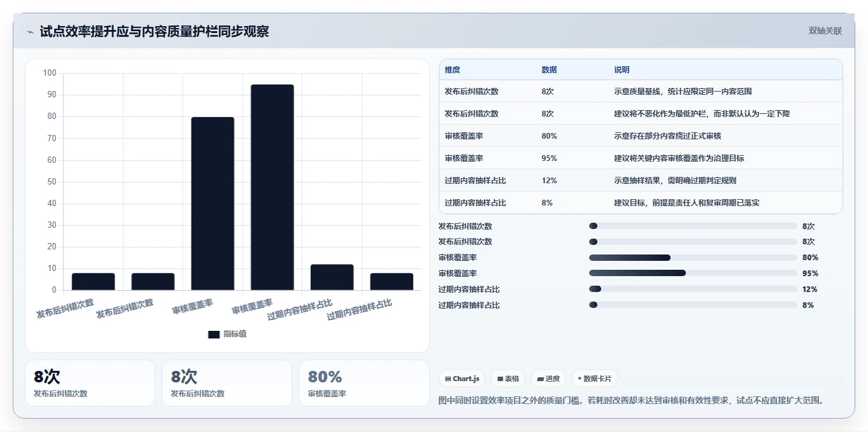868x432 pixels.
Task: Click the 12% value beside progress bar
Action: click(x=810, y=289)
